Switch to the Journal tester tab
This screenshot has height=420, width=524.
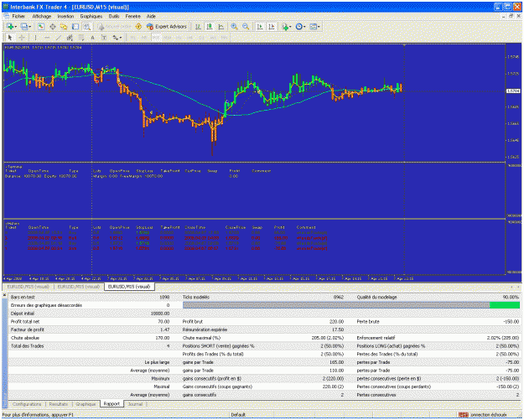coord(135,404)
